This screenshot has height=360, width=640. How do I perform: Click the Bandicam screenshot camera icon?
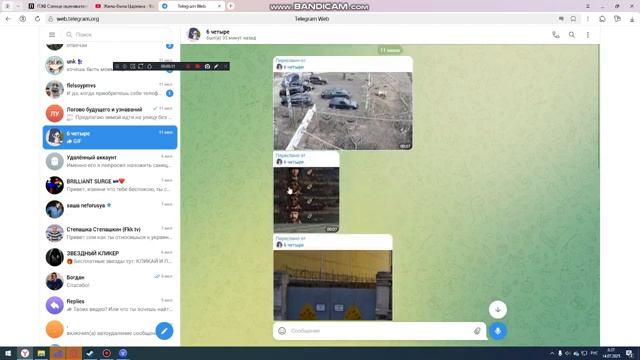point(207,66)
